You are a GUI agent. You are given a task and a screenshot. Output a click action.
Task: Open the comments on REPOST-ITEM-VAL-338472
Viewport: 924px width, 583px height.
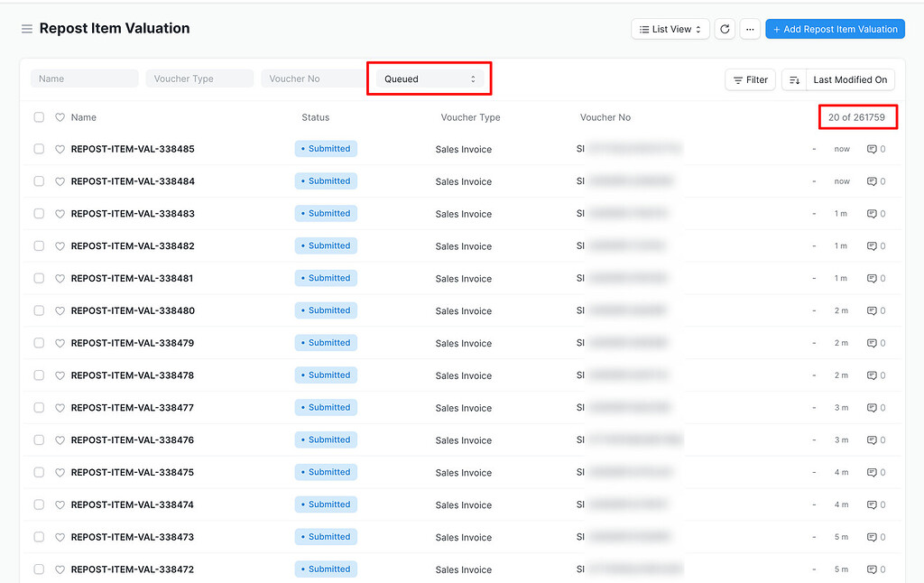coord(873,569)
